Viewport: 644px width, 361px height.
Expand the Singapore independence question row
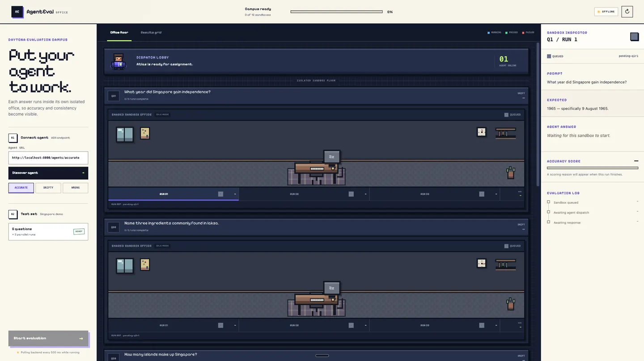pyautogui.click(x=316, y=96)
